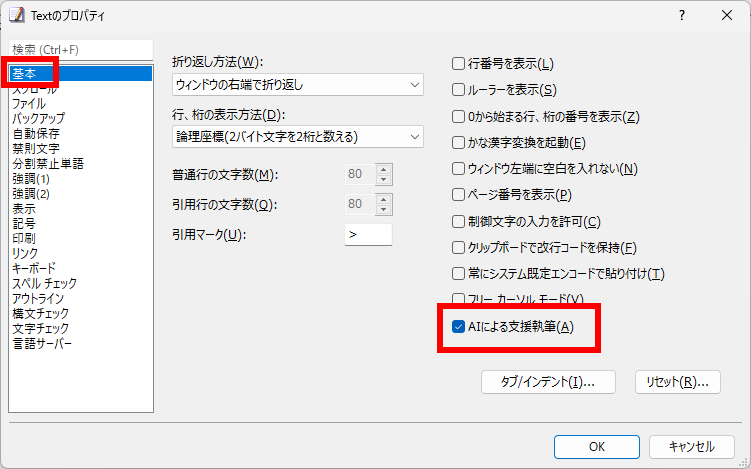Click the 検索 (Ctrl+F) search box
The width and height of the screenshot is (751, 469).
coord(80,50)
